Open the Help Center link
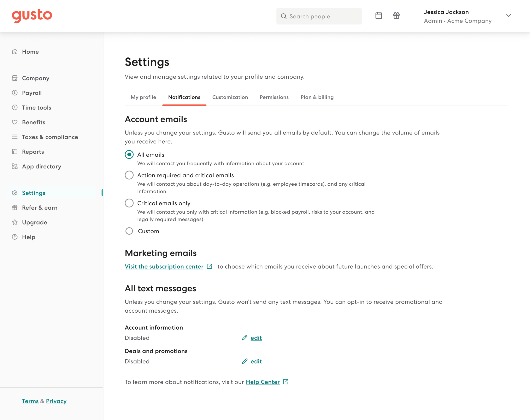Screen dimensions: 530x420 tap(263, 382)
